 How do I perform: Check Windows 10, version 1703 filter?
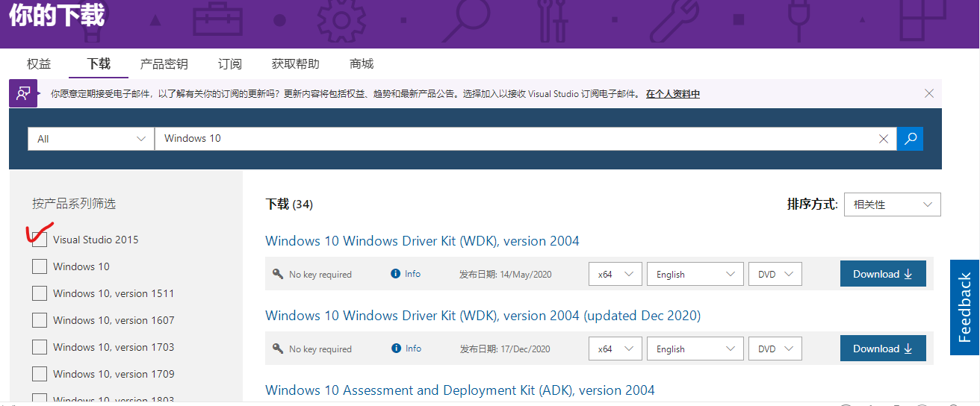pyautogui.click(x=40, y=347)
